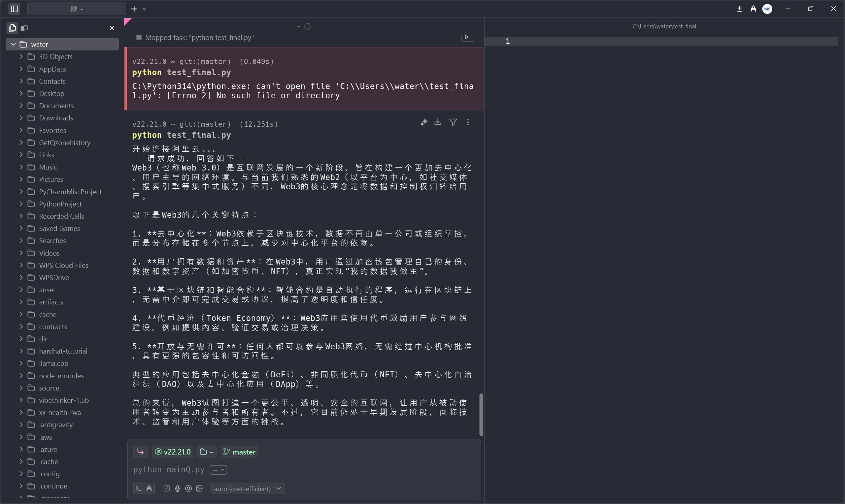Open the auto (cost-efficient) model dropdown
This screenshot has height=504, width=845.
[x=248, y=488]
